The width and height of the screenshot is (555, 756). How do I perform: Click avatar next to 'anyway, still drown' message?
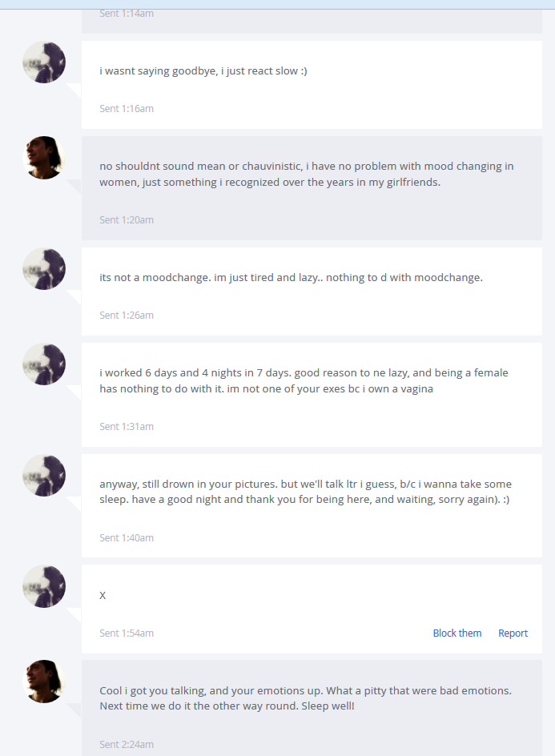pos(44,476)
